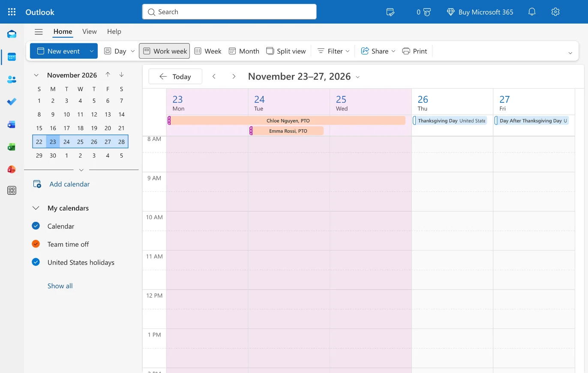Go to the previous week arrow
Viewport: 588px width, 373px height.
pyautogui.click(x=214, y=76)
